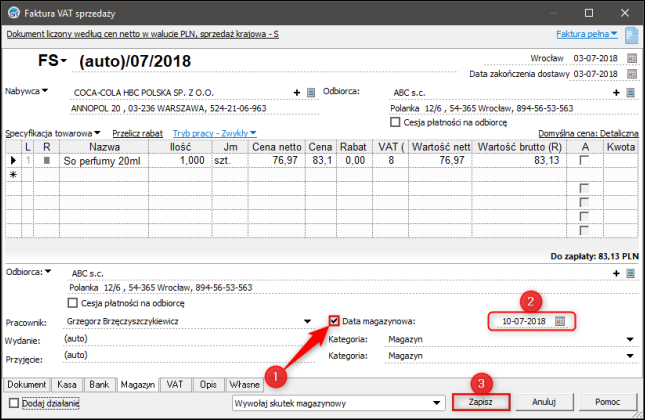645x420 pixels.
Task: Switch to Bank tab
Action: [99, 385]
